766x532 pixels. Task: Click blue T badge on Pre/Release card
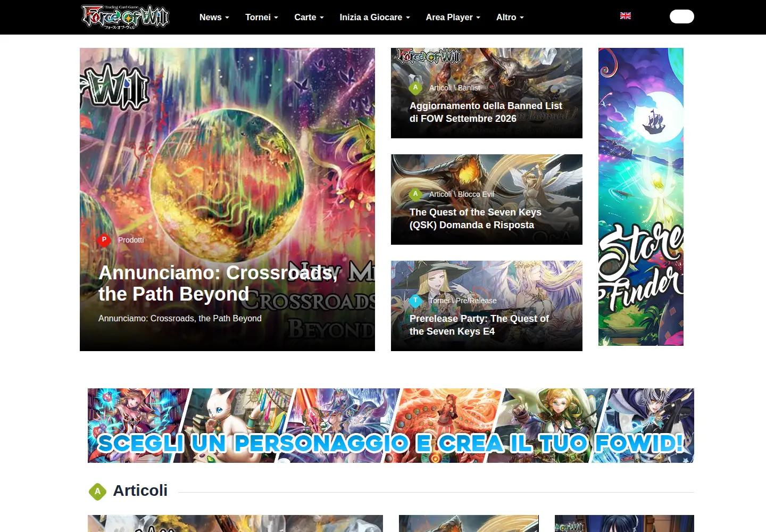(415, 301)
